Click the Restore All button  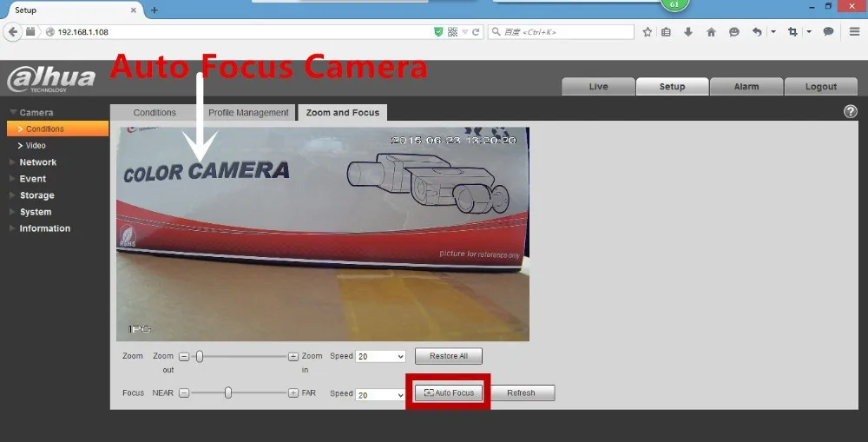point(449,356)
